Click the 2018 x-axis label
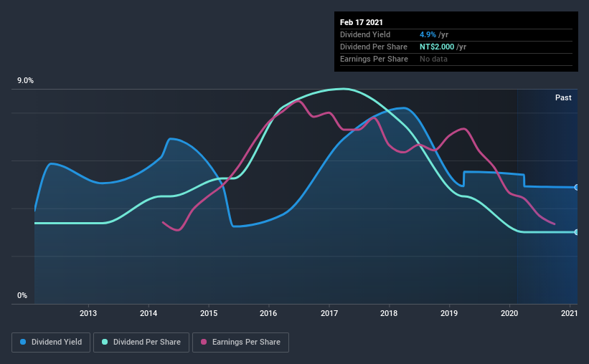The height and width of the screenshot is (364, 589). 389,313
